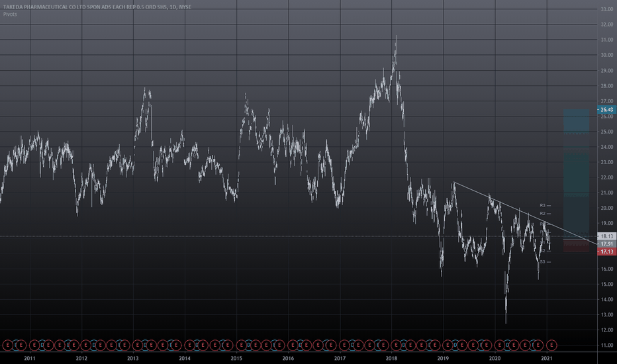617x364 pixels.
Task: Click the 28.00 price axis label
Action: pos(607,86)
